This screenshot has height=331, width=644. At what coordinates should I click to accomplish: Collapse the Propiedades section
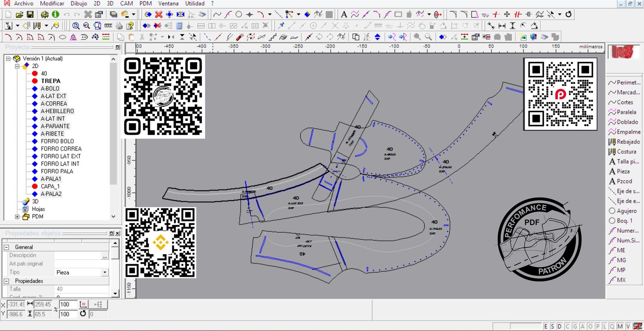click(x=6, y=281)
